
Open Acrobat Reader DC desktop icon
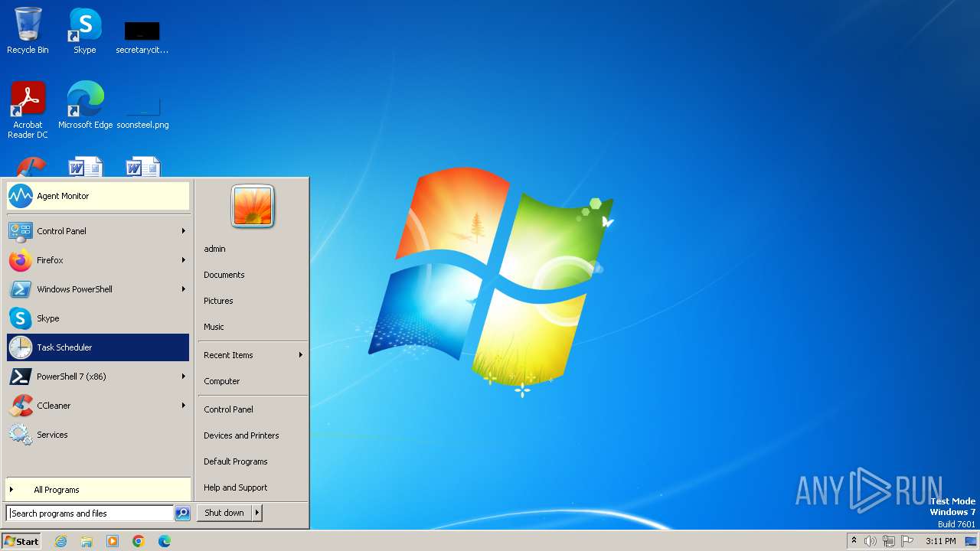coord(28,110)
